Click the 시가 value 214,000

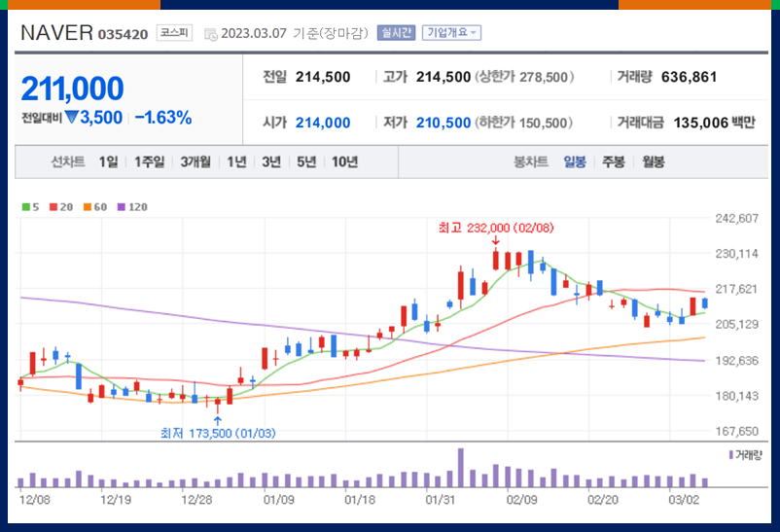(323, 123)
